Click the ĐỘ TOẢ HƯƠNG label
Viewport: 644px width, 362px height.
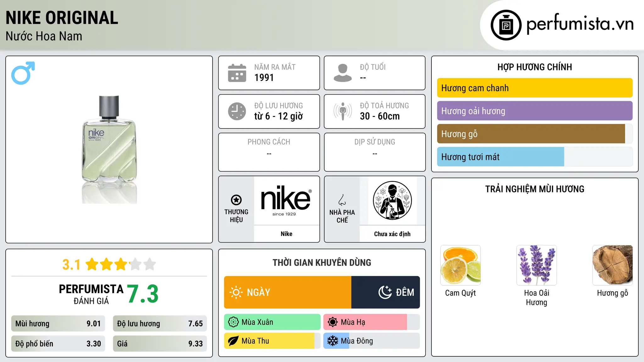click(x=384, y=106)
